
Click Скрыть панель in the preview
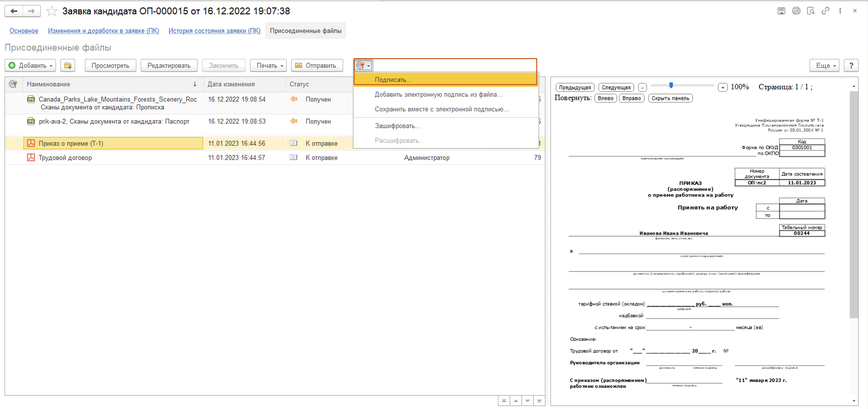tap(670, 98)
